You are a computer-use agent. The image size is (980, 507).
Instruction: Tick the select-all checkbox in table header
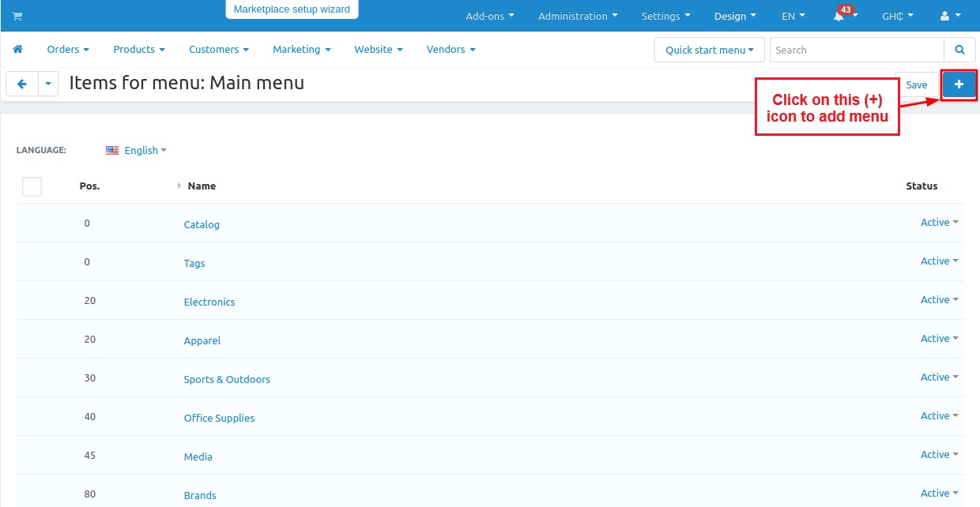32,186
